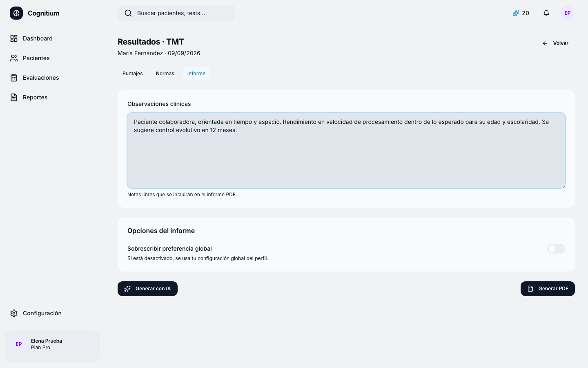Open Evaluaciones via its clipboard icon
Viewport: 588px width, 368px height.
14,78
